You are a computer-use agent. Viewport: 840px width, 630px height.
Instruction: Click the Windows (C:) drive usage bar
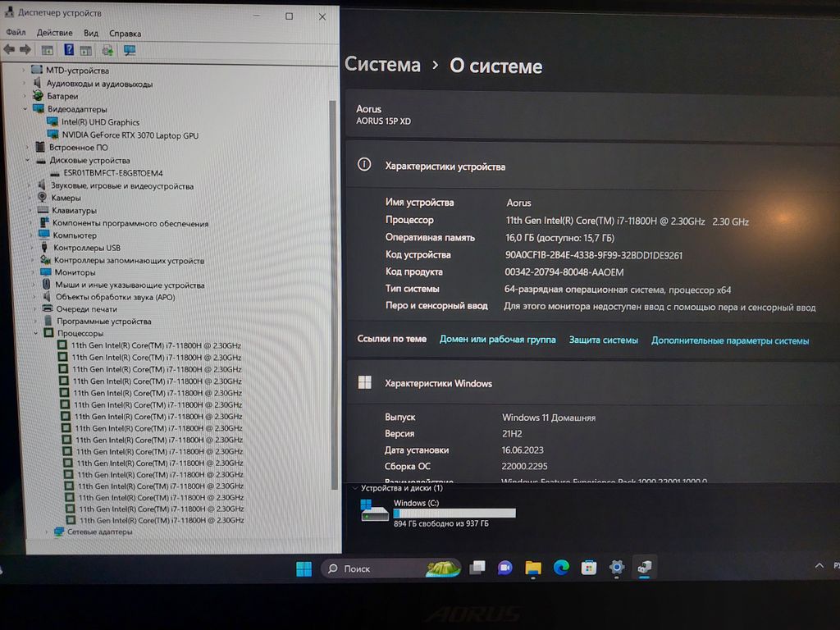(x=454, y=513)
